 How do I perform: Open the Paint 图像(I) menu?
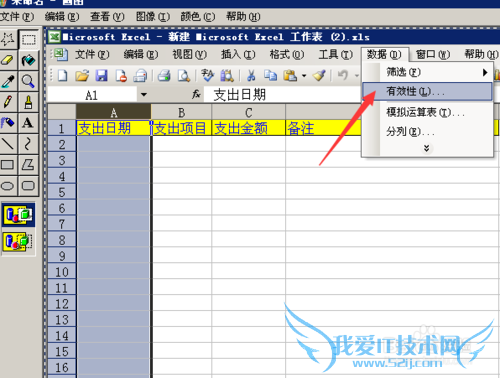(153, 16)
